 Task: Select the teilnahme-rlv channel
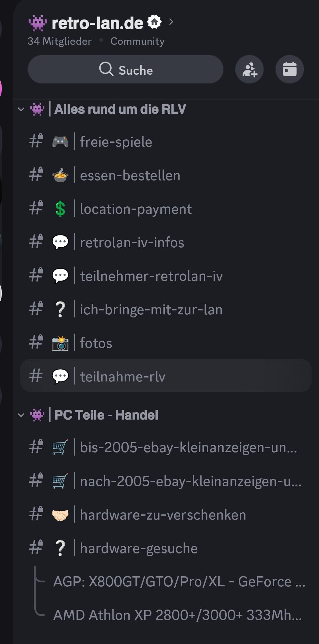(x=123, y=377)
